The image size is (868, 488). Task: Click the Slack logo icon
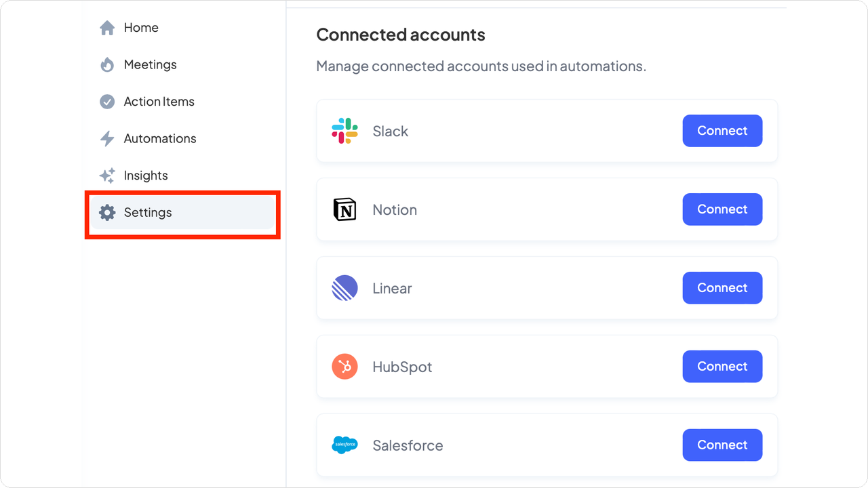[x=344, y=131]
